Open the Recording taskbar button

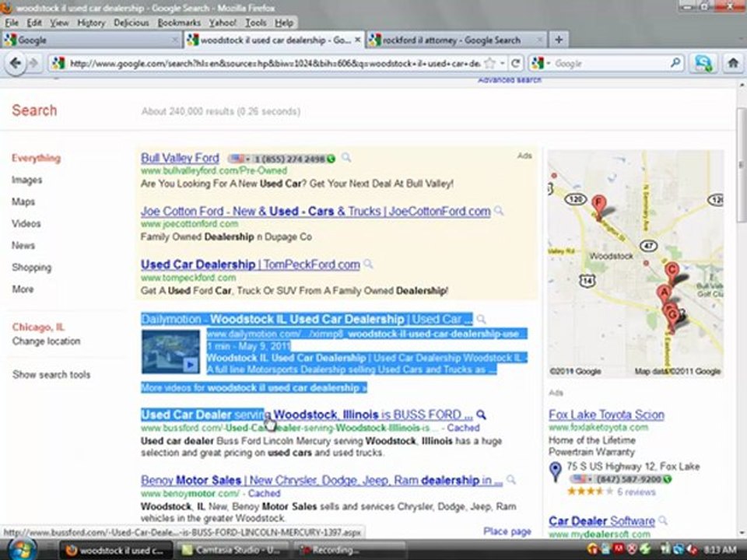coord(349,550)
